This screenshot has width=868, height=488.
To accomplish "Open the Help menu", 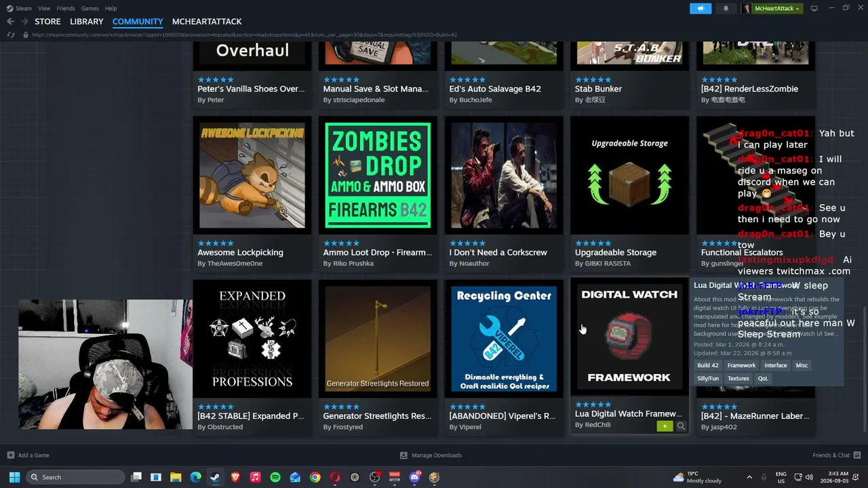I will (111, 8).
